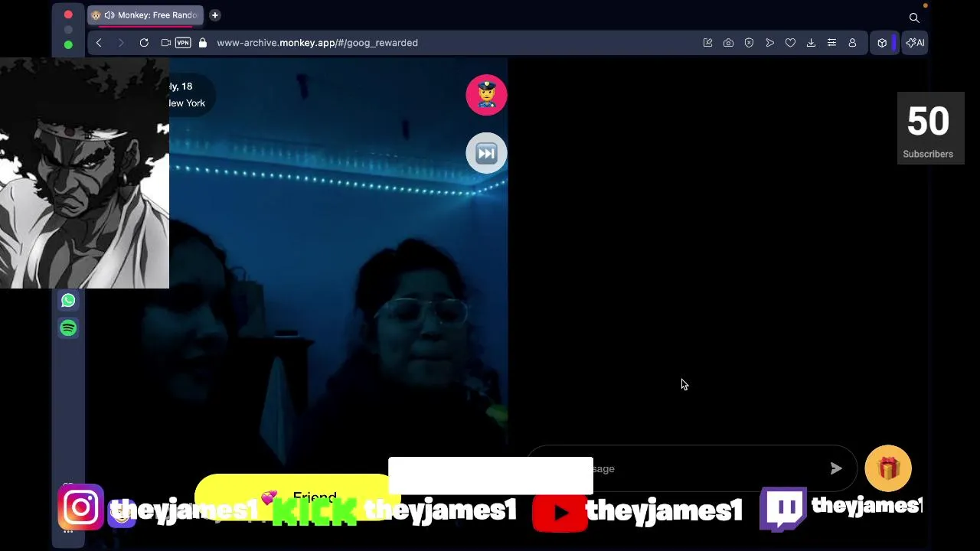Click the monkey.app address bar URL

click(x=317, y=43)
